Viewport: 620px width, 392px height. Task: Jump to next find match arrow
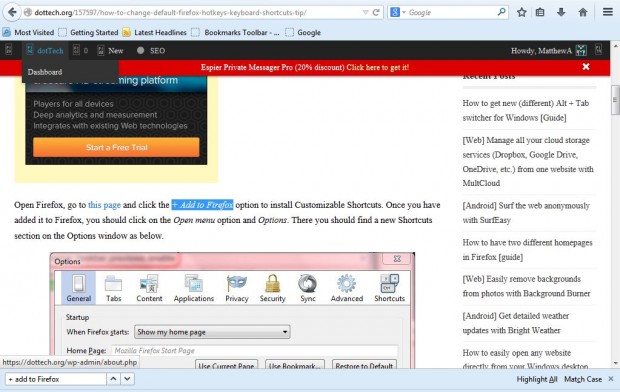click(x=127, y=379)
